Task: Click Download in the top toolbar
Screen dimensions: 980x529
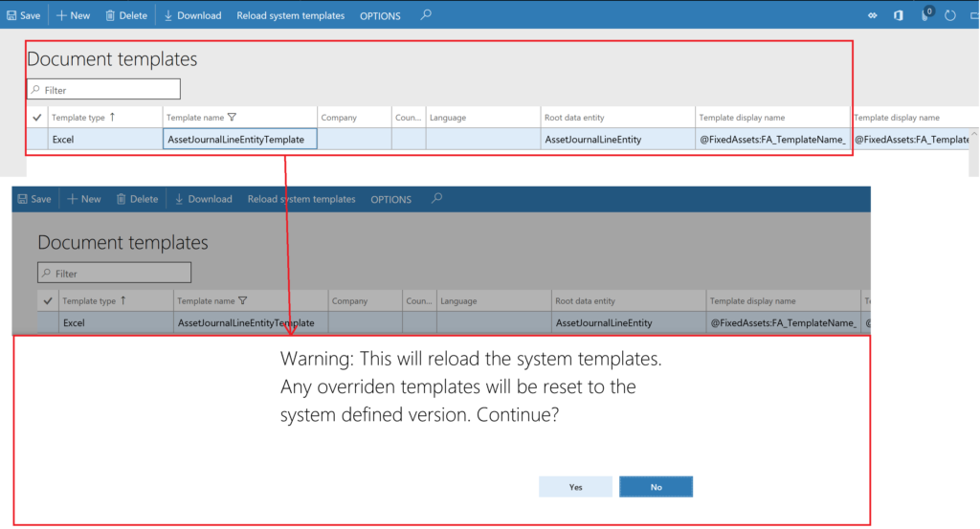Action: [192, 15]
